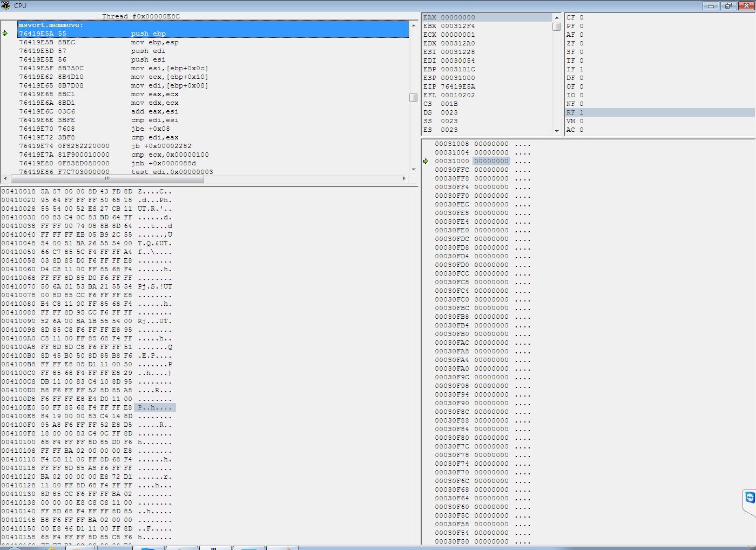Viewport: 756px width, 550px height.
Task: Select stack entry at address 00031008
Action: [x=471, y=144]
